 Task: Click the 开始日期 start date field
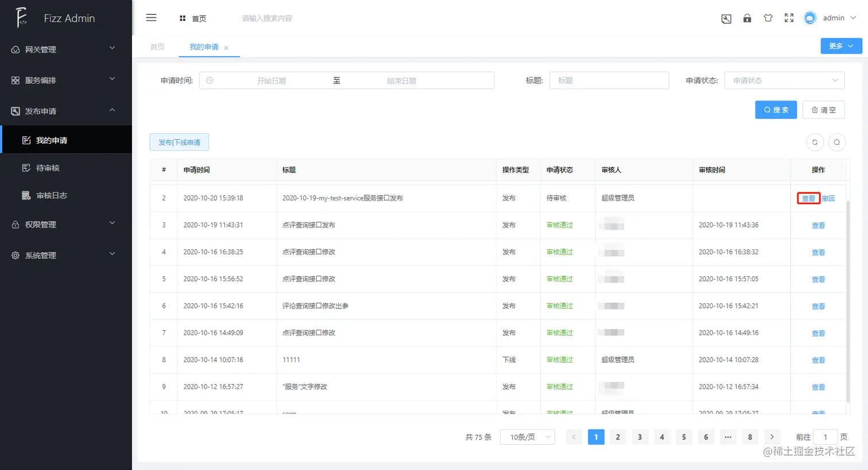pos(272,81)
